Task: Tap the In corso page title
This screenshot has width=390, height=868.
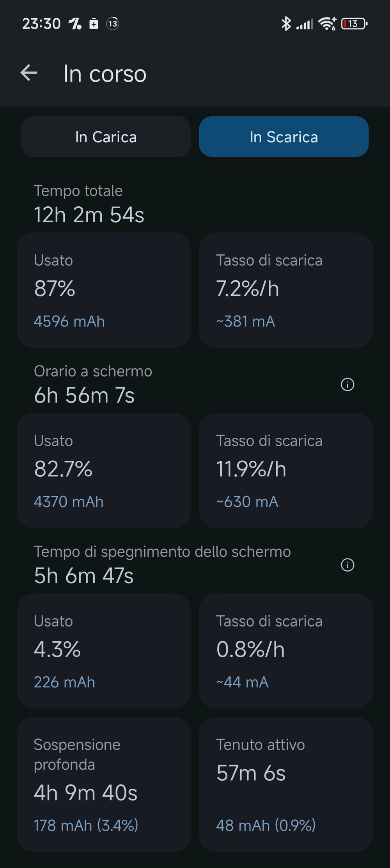Action: click(x=105, y=74)
